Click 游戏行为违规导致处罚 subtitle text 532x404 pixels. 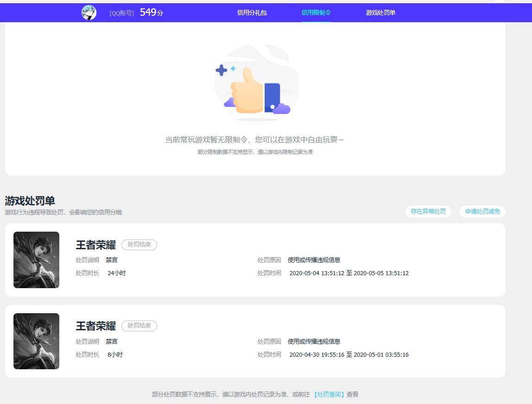click(63, 212)
